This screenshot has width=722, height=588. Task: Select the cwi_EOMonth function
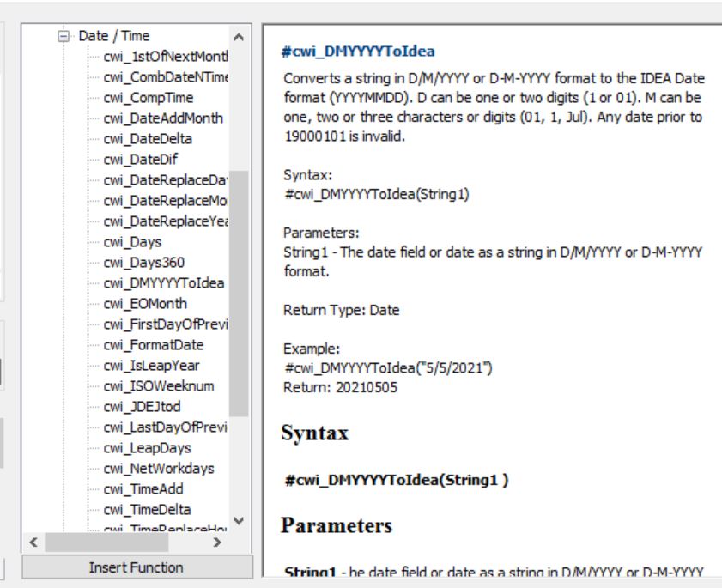pyautogui.click(x=145, y=304)
